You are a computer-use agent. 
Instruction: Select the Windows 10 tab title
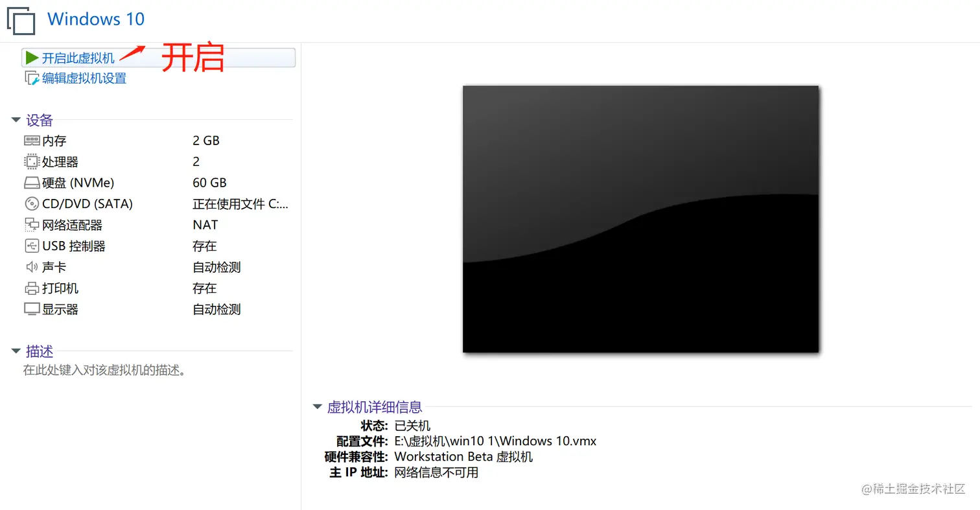click(95, 19)
